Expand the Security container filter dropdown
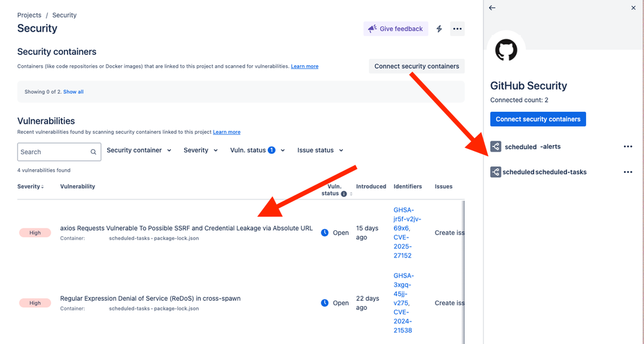Image resolution: width=644 pixels, height=344 pixels. [x=139, y=150]
